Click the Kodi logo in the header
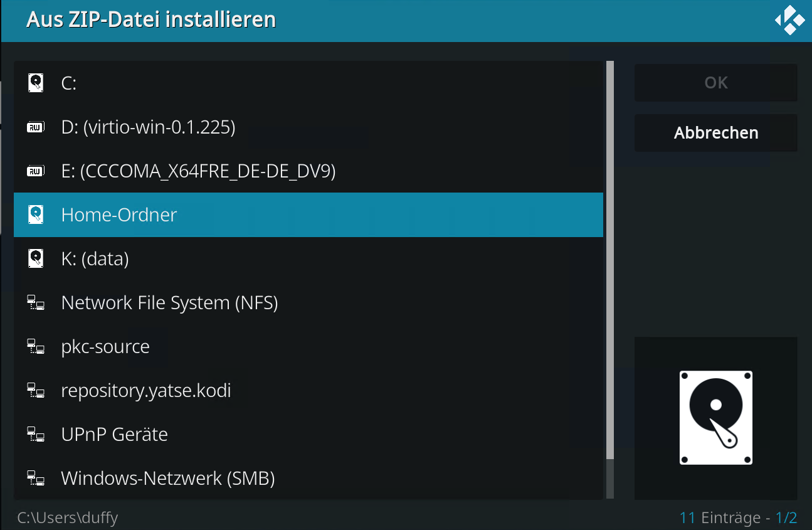 pyautogui.click(x=790, y=20)
